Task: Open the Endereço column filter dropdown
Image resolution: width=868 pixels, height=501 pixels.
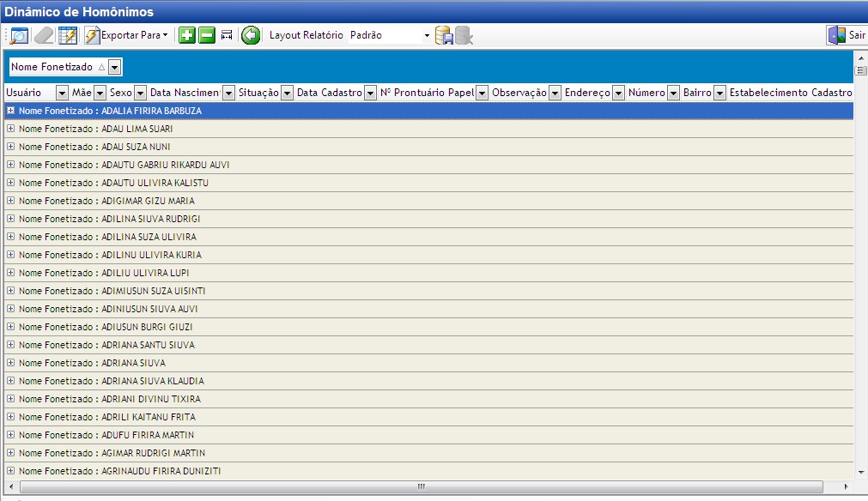Action: 618,93
